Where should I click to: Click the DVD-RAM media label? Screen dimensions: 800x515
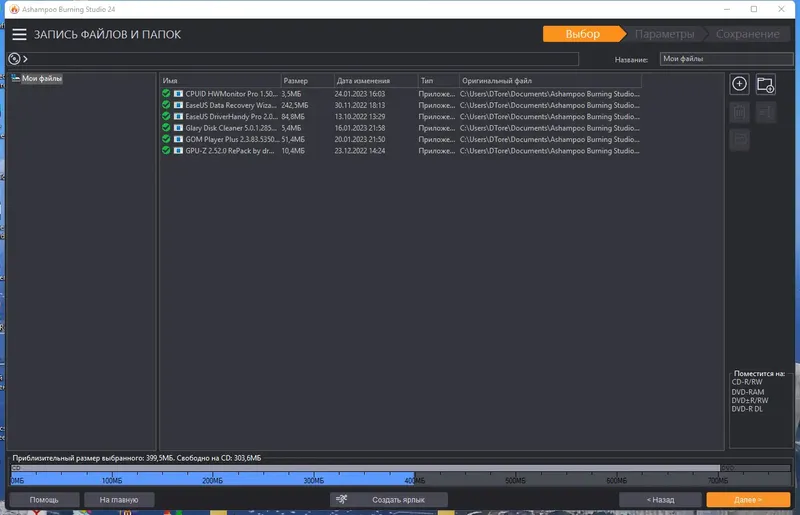click(748, 392)
